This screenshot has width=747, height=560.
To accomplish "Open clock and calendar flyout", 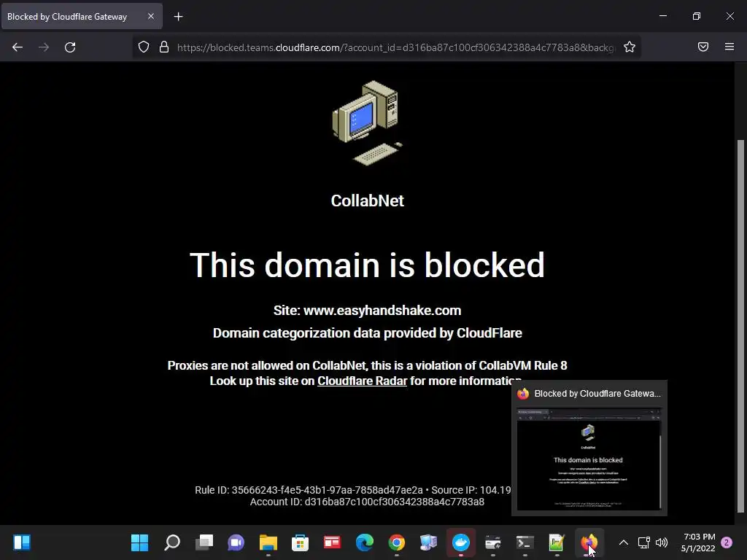I will point(699,542).
